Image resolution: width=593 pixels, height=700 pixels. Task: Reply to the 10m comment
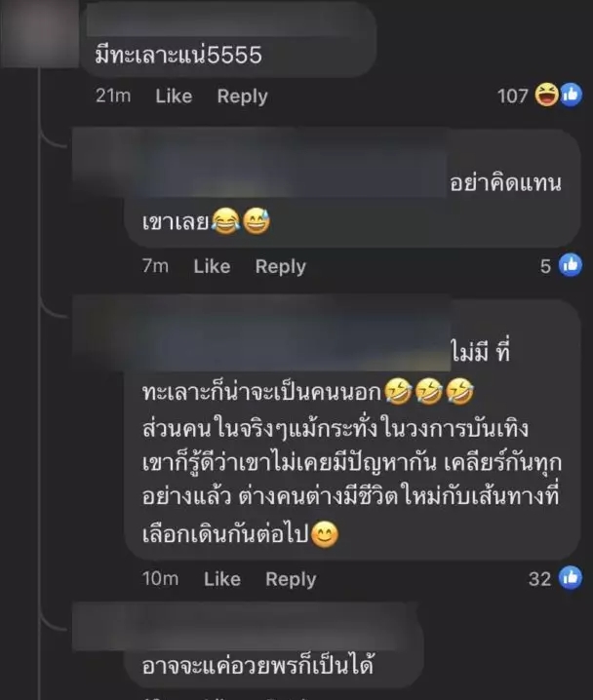291,579
